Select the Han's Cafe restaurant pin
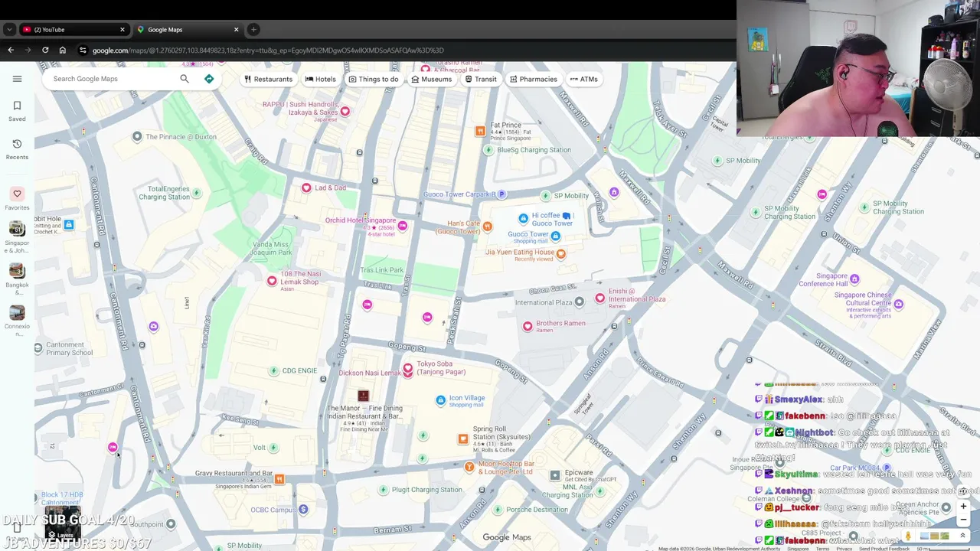The width and height of the screenshot is (980, 551). tap(487, 226)
